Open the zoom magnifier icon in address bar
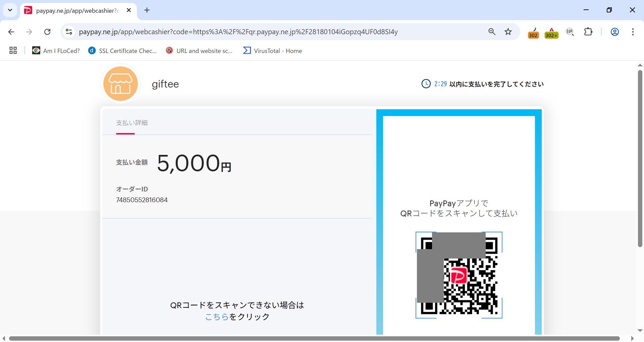This screenshot has width=644, height=342. tap(492, 32)
